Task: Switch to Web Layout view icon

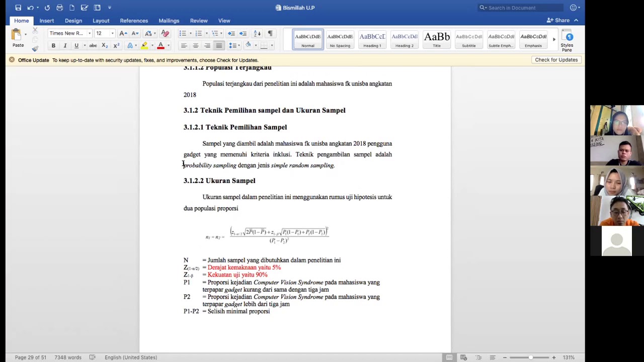Action: 463,357
